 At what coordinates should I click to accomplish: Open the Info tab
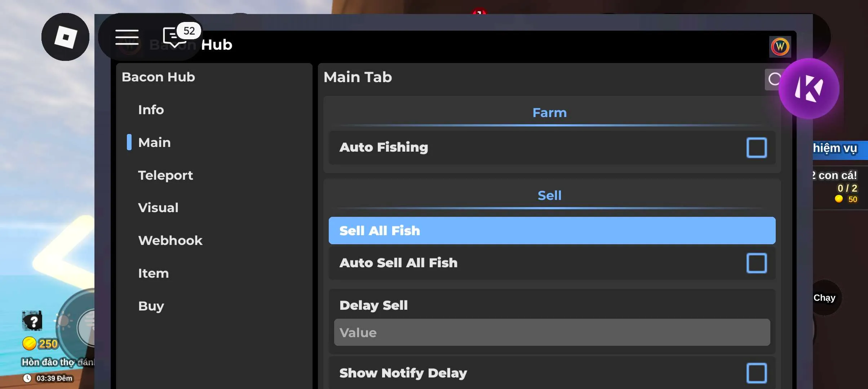click(151, 110)
